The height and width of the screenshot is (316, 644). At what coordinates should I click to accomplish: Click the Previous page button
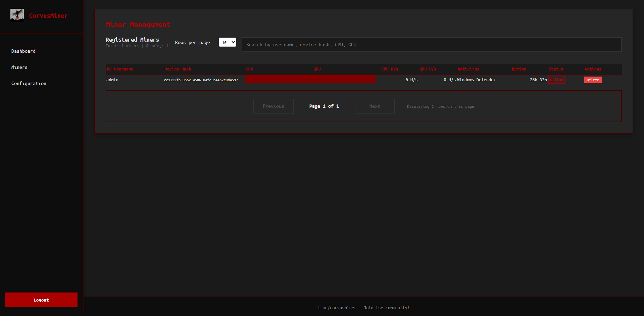click(x=274, y=106)
